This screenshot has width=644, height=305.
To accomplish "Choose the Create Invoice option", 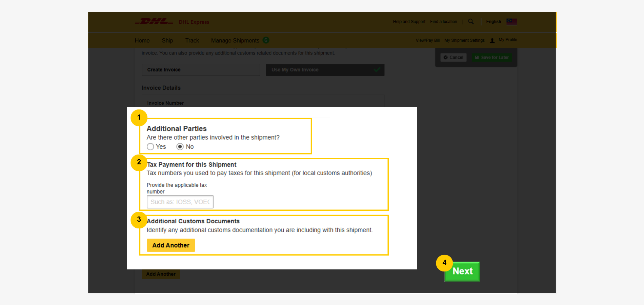I will pyautogui.click(x=201, y=70).
